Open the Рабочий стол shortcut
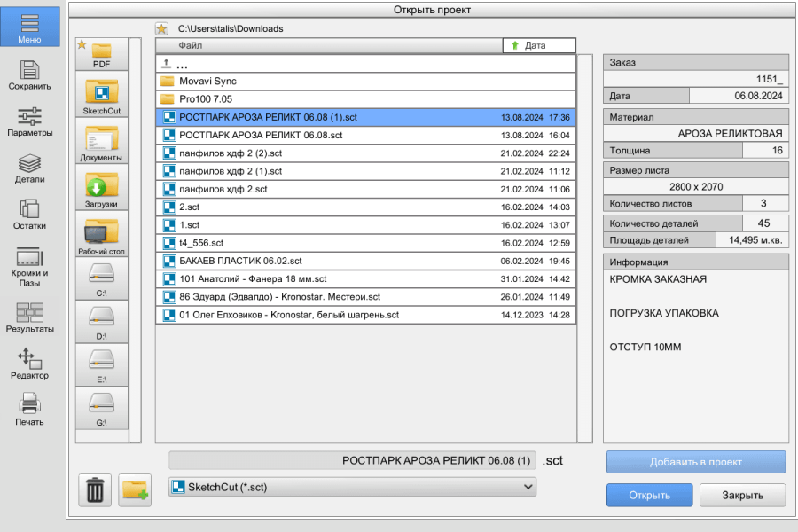 tap(102, 235)
